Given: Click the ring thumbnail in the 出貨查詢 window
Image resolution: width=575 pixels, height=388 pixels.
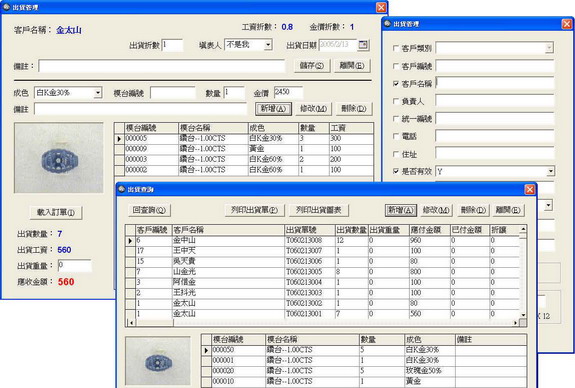Looking at the screenshot, I should [158, 360].
